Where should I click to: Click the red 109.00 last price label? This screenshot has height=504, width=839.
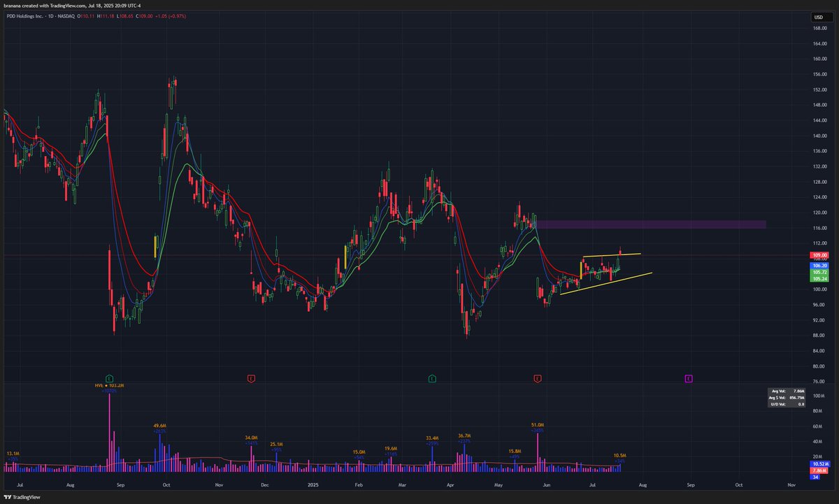click(819, 256)
